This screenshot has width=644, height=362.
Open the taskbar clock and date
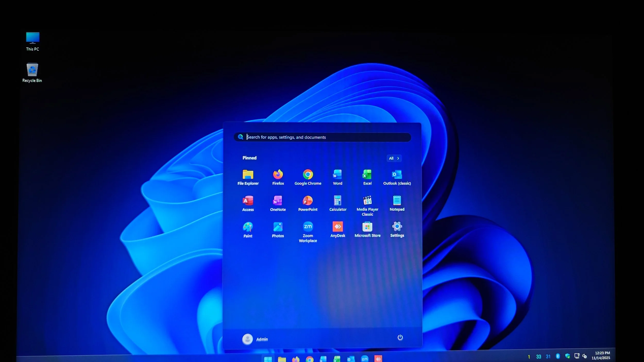coord(600,355)
